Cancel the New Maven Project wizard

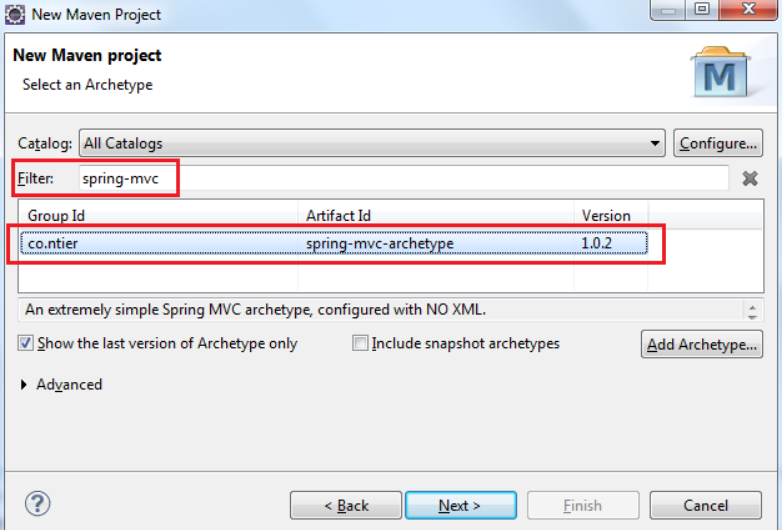coord(706,506)
